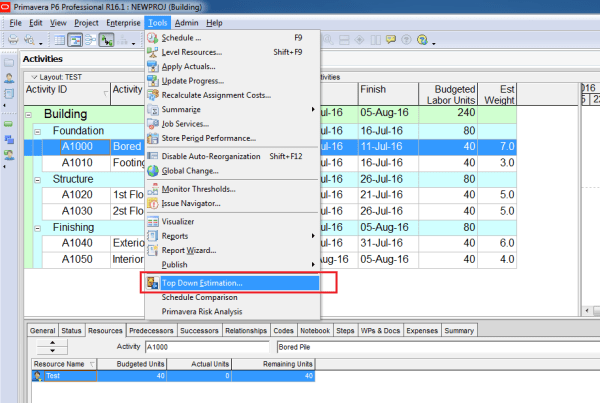Click the Monitor Thresholds icon

[153, 189]
